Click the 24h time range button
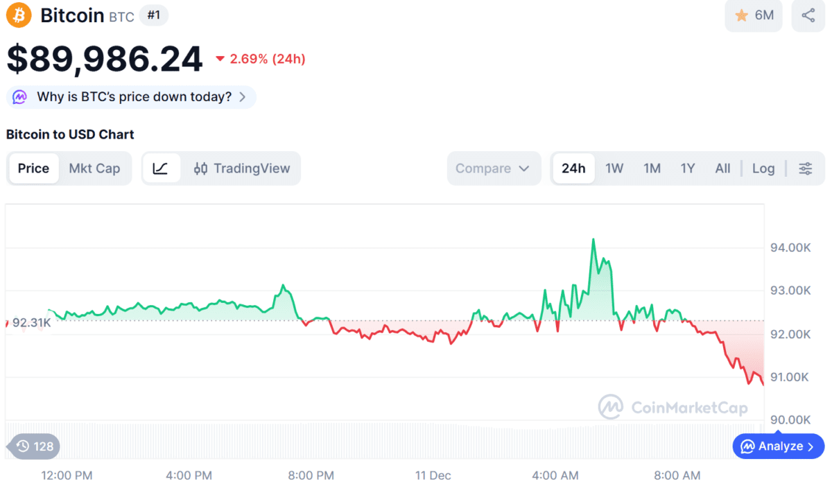This screenshot has width=832, height=504. (x=573, y=168)
